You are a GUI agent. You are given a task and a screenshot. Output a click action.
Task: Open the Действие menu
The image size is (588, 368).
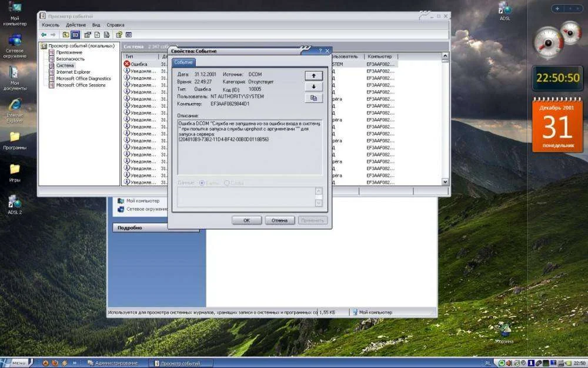click(x=76, y=25)
